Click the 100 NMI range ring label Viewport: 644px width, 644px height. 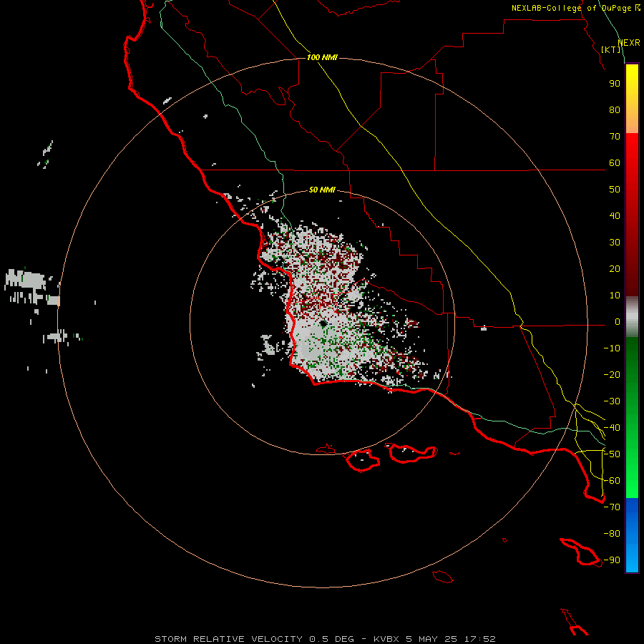coord(322,57)
